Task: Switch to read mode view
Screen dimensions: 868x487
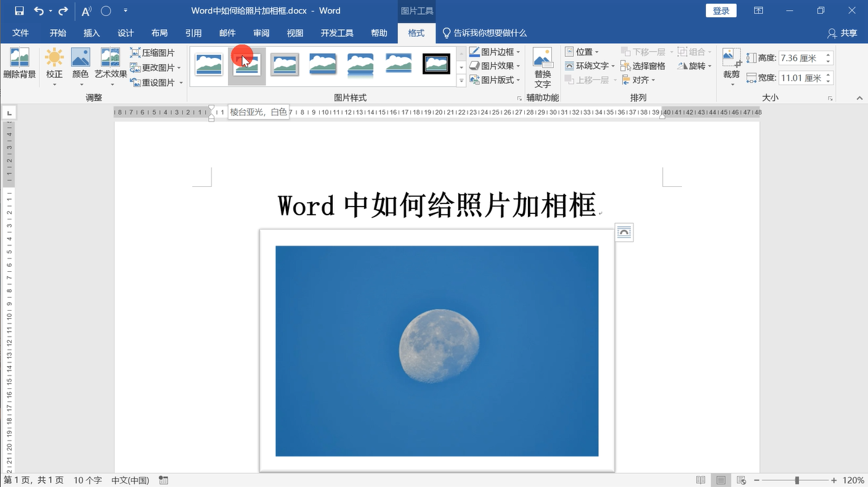Action: [x=700, y=480]
